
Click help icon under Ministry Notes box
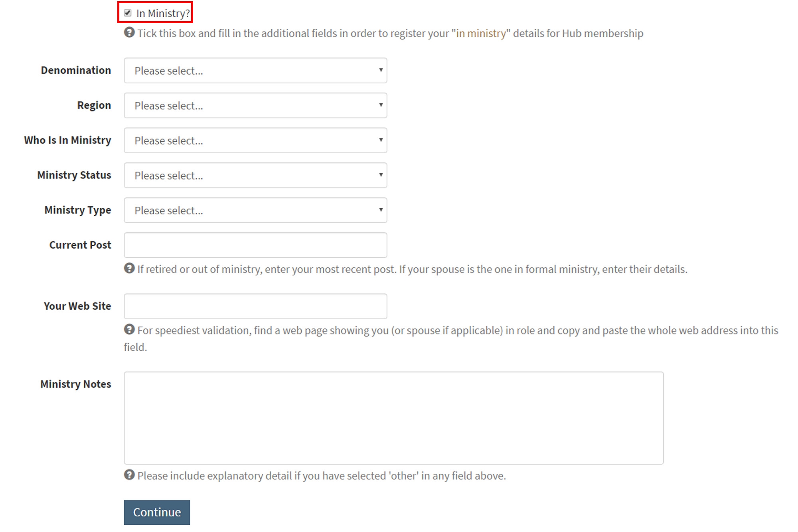click(x=129, y=475)
